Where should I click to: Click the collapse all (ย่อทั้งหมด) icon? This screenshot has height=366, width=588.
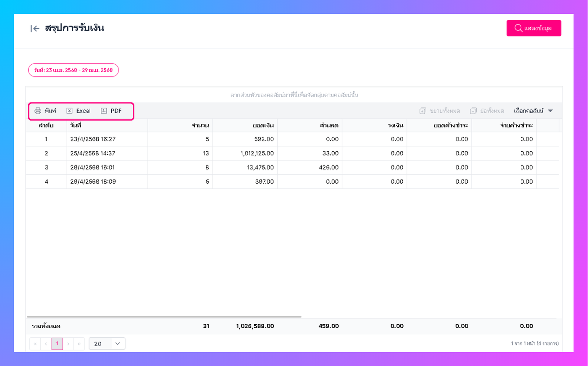coord(473,111)
